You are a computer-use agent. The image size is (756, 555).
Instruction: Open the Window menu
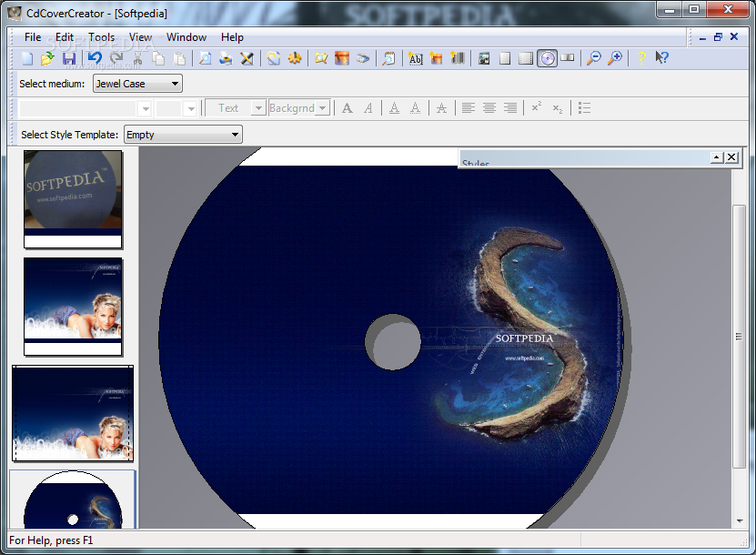(186, 37)
